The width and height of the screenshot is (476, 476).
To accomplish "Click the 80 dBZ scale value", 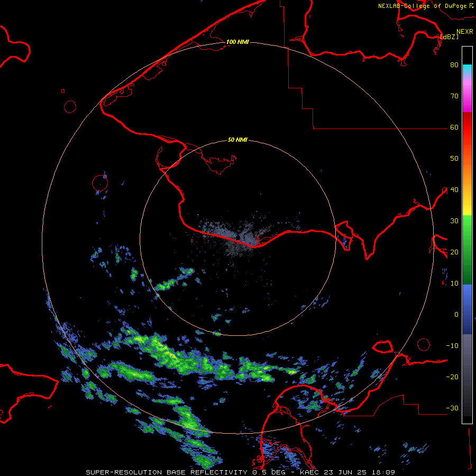I will coord(454,65).
